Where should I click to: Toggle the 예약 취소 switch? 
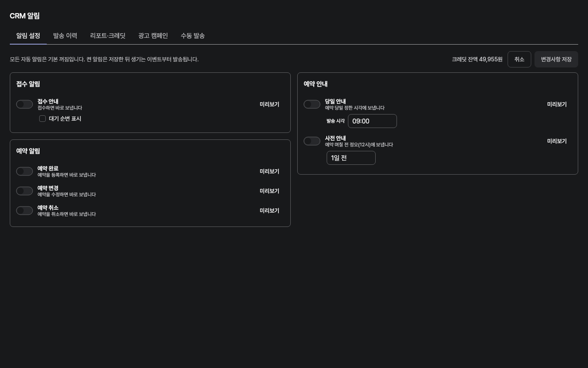click(24, 211)
